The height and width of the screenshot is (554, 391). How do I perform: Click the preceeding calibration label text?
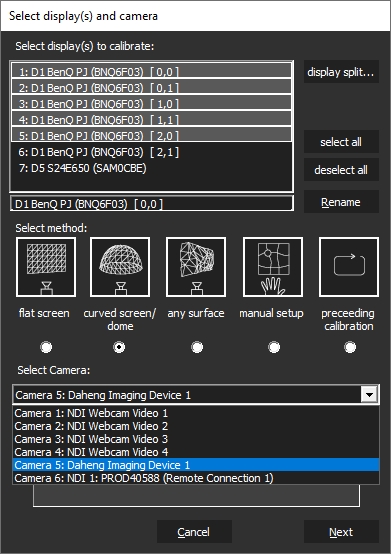click(x=348, y=319)
